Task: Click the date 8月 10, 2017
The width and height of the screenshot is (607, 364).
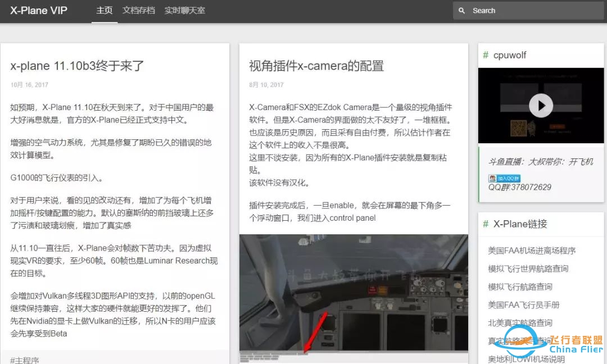Action: (266, 85)
